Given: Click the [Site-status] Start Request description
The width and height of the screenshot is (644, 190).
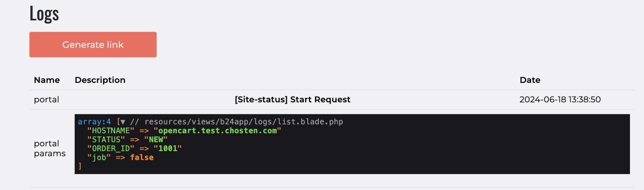Looking at the screenshot, I should (x=292, y=100).
